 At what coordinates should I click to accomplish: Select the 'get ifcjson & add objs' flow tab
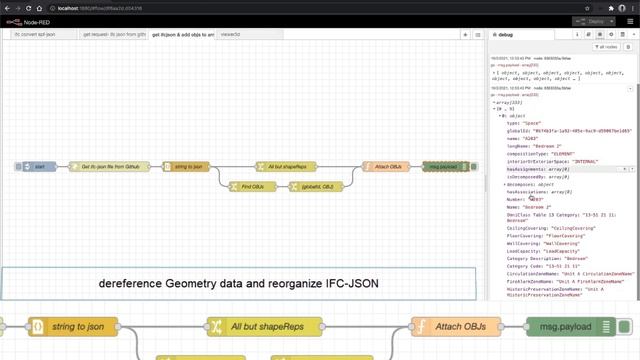pyautogui.click(x=182, y=35)
